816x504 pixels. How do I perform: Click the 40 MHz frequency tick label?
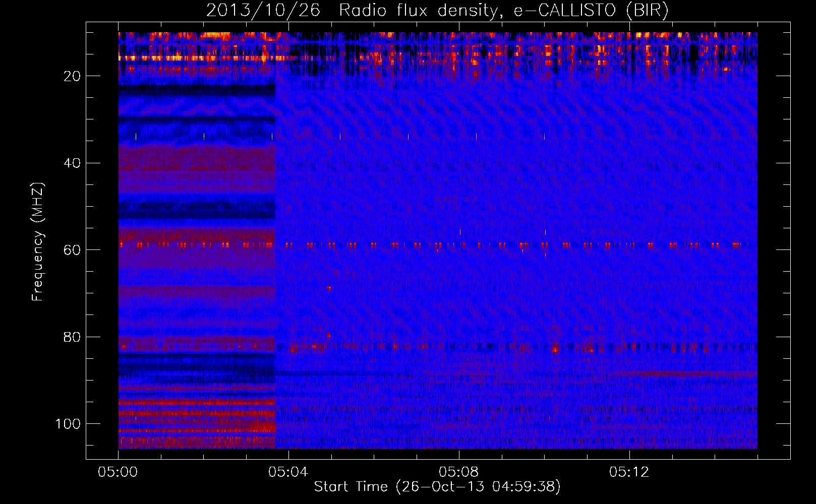[x=72, y=163]
